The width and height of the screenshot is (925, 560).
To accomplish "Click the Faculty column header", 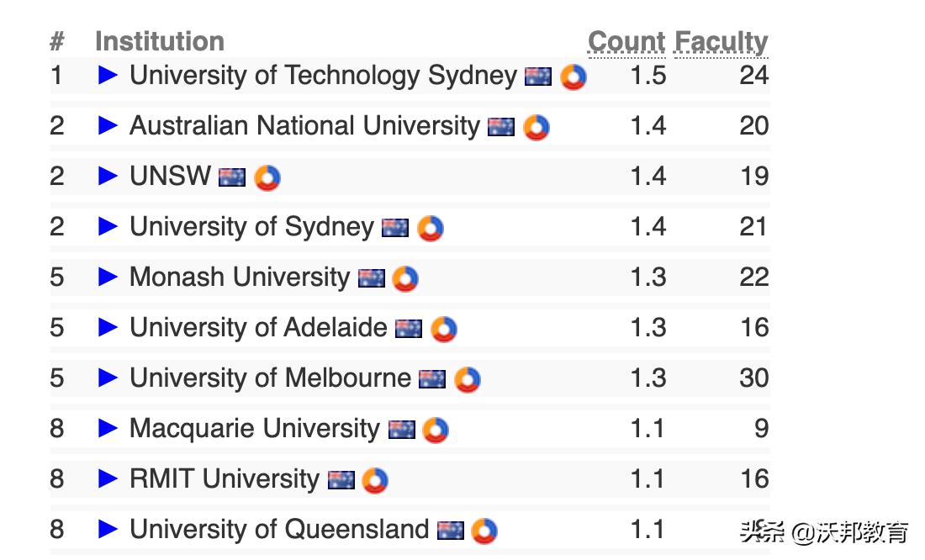I will click(721, 41).
